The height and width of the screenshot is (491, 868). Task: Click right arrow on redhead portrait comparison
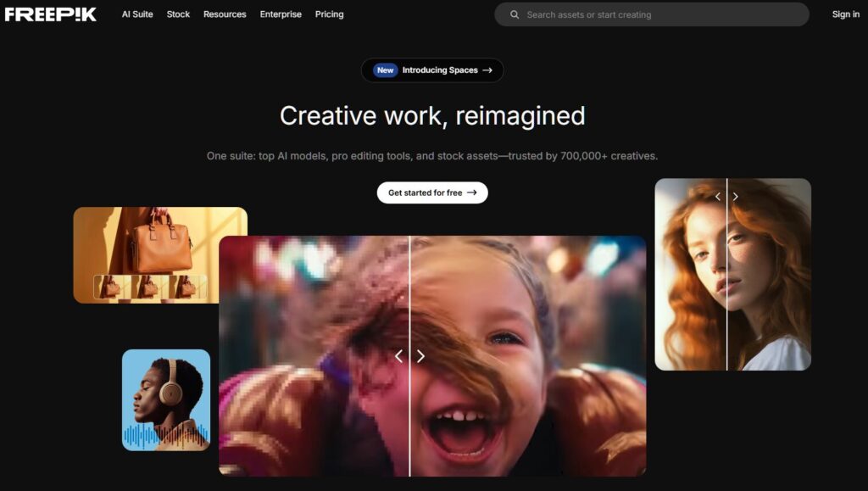(x=735, y=197)
